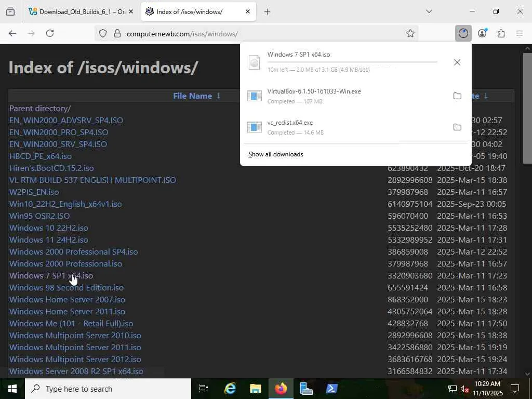Download Windows 98 Second Edition.iso
This screenshot has width=532, height=399.
(x=66, y=288)
